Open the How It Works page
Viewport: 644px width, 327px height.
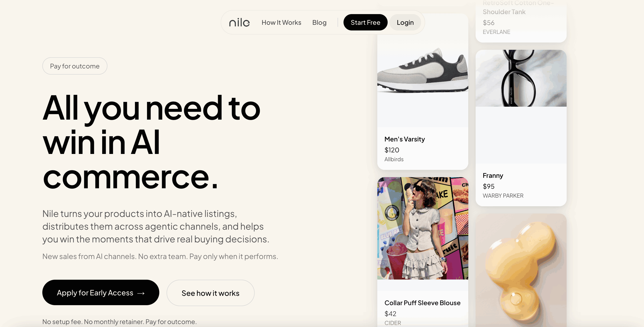[x=281, y=23]
